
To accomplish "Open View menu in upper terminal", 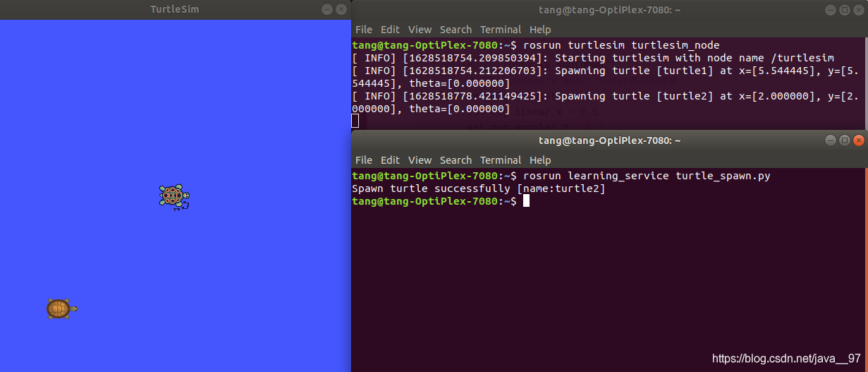I will [420, 30].
